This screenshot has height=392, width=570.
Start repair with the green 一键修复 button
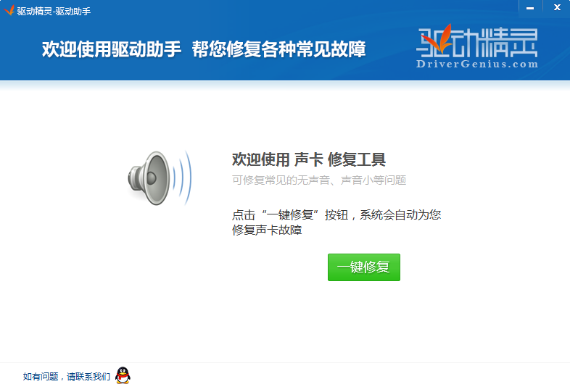[364, 267]
